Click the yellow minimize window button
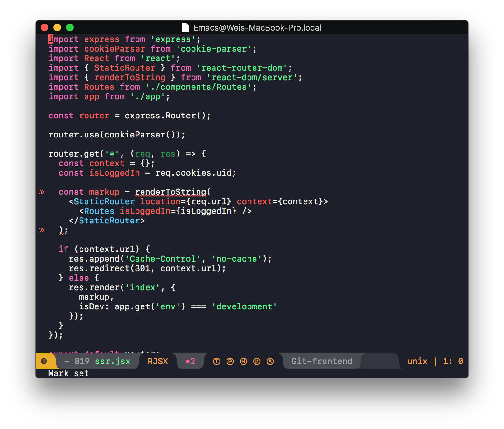The width and height of the screenshot is (504, 429). coord(57,27)
